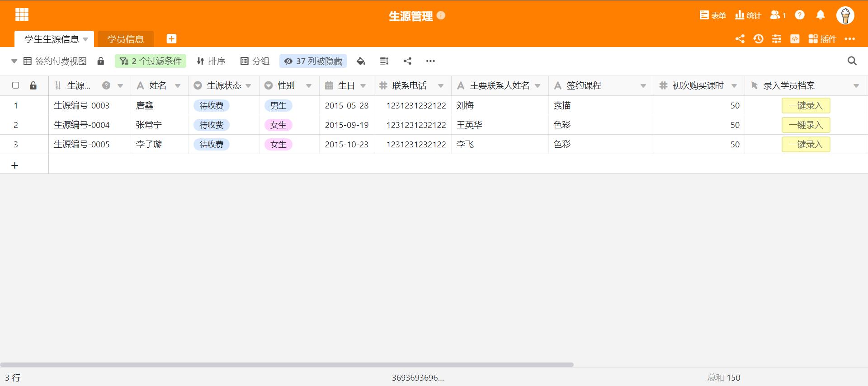Screen dimensions: 868x386
Task: Select the birthday cell 2015-09-19
Action: coord(347,125)
